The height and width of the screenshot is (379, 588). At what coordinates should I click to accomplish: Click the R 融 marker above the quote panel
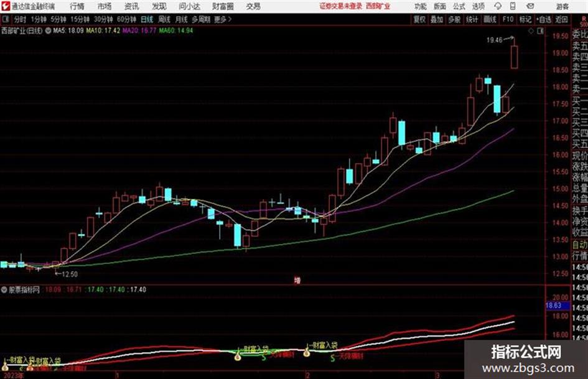[x=584, y=21]
